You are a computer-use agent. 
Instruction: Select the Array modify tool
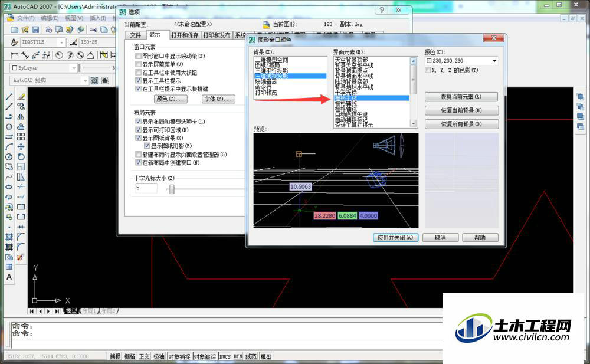[21, 137]
